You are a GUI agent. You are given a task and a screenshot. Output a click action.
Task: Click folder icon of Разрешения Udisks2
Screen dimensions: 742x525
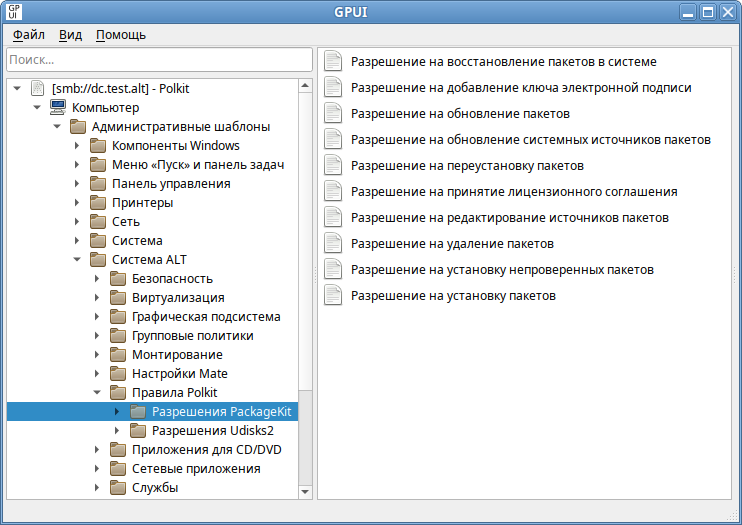click(138, 431)
